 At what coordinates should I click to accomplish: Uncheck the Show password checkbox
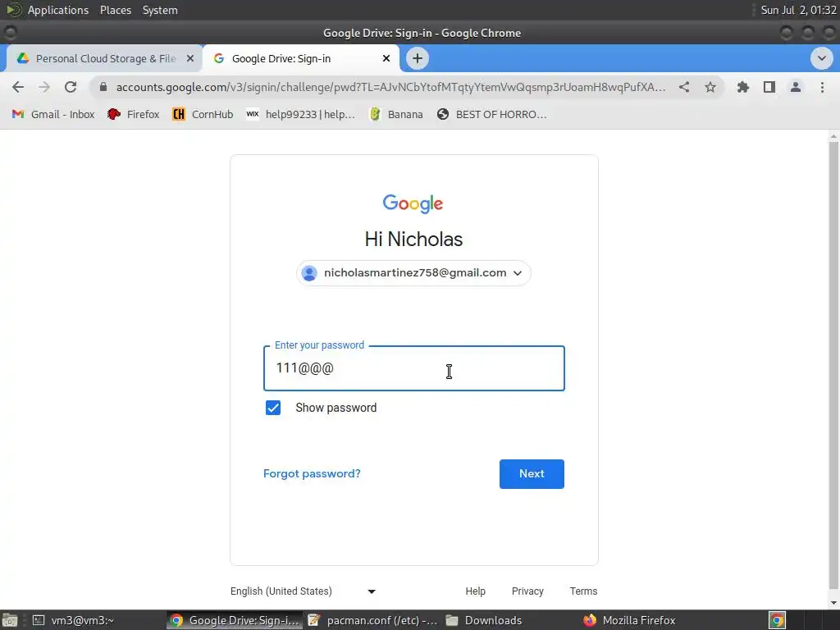click(x=273, y=408)
